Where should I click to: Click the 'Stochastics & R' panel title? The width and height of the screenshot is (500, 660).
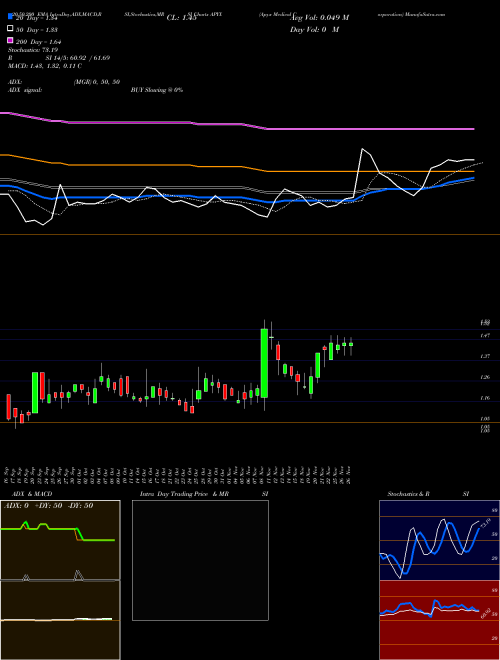pos(409,494)
